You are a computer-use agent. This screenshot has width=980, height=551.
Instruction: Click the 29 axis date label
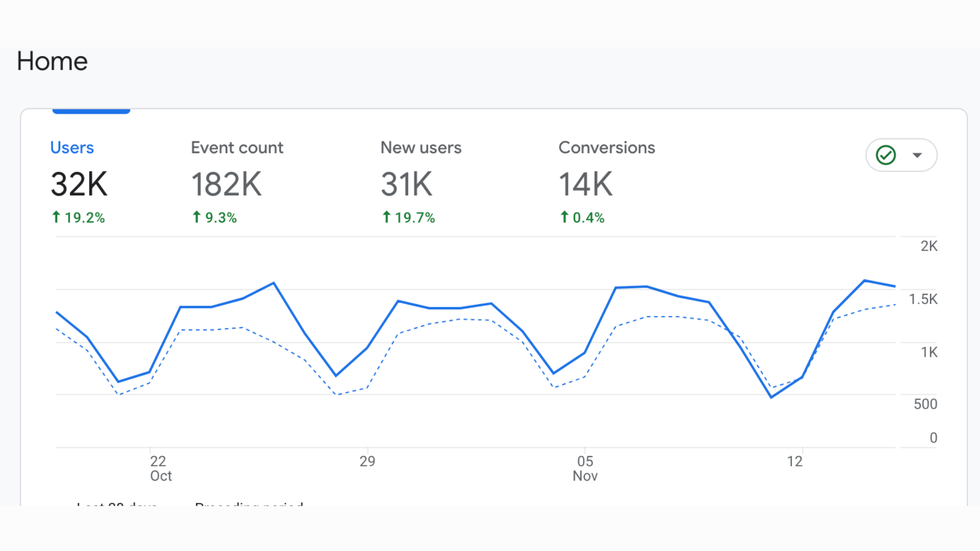pyautogui.click(x=367, y=461)
